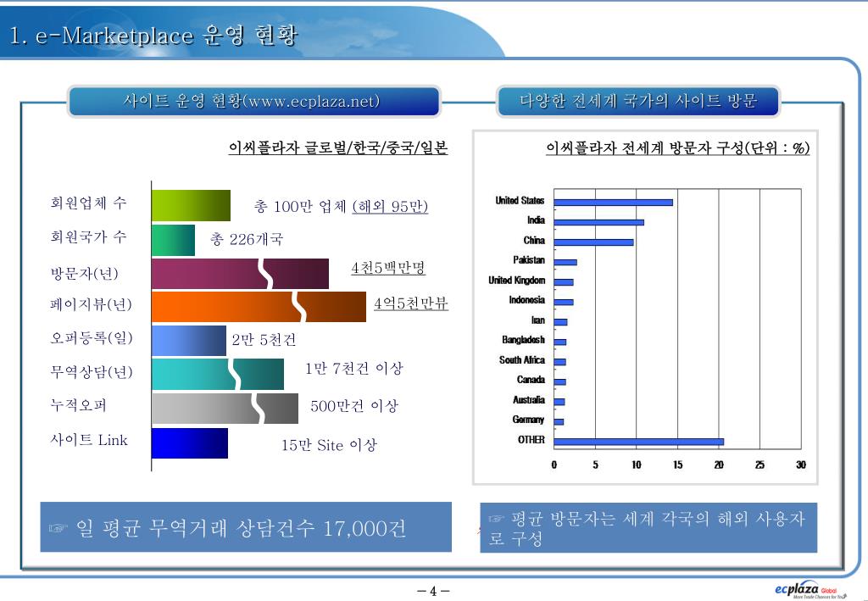Click the pointing hand icon before '일 평균'
Image resolution: width=868 pixels, height=601 pixels.
pos(58,528)
